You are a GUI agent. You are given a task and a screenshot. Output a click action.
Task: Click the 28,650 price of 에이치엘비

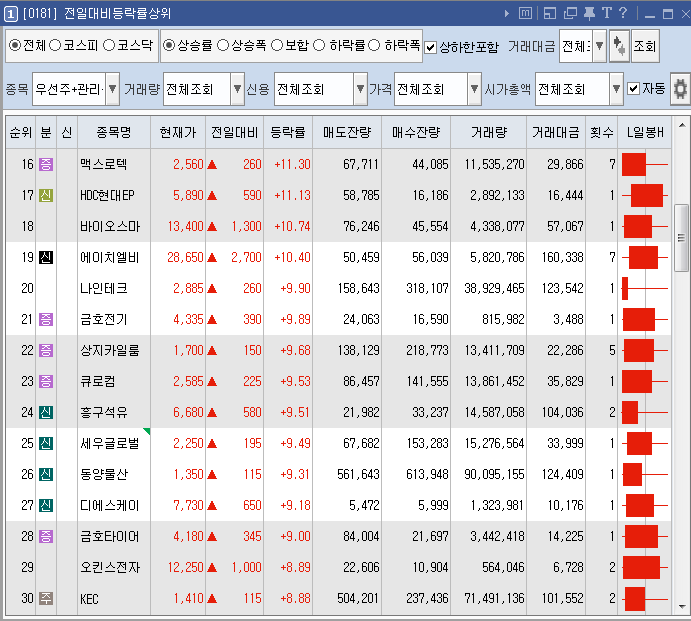coord(185,257)
